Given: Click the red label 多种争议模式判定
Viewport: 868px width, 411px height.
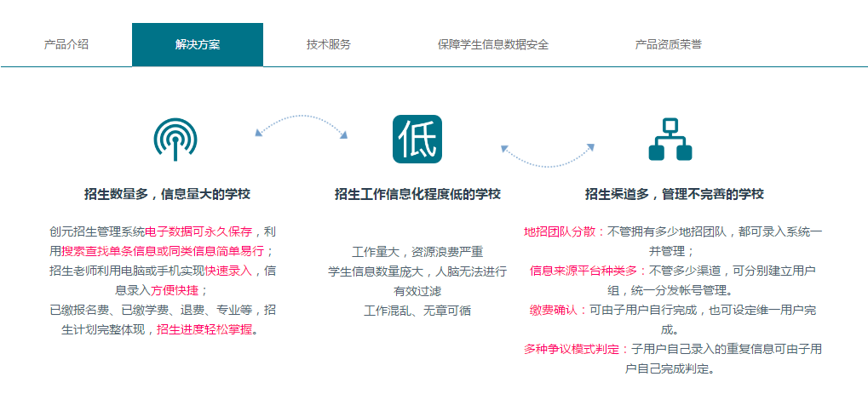Looking at the screenshot, I should [x=572, y=349].
